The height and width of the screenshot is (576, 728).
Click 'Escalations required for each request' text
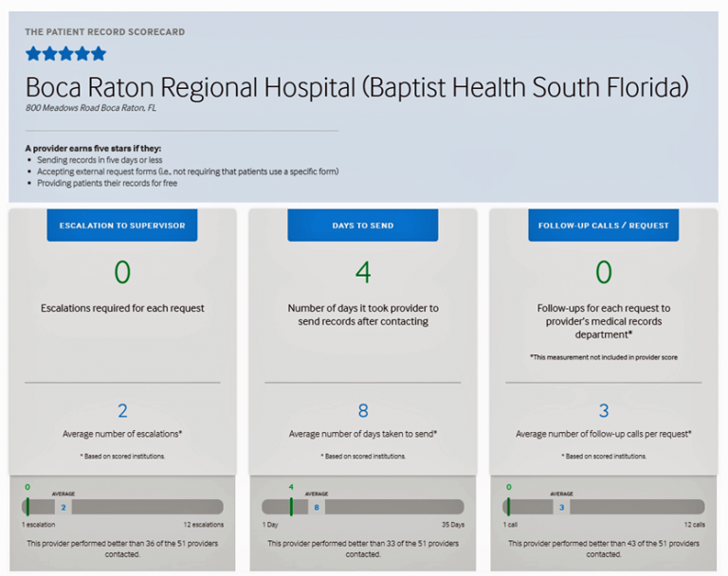click(x=122, y=308)
